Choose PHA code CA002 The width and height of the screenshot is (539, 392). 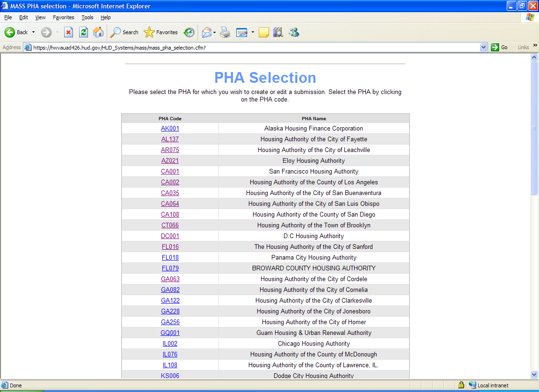[x=170, y=182]
